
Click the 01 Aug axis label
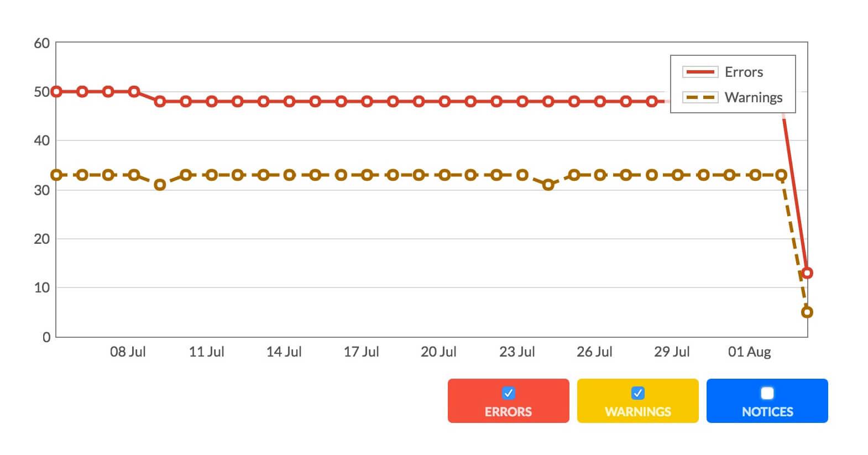click(x=749, y=352)
